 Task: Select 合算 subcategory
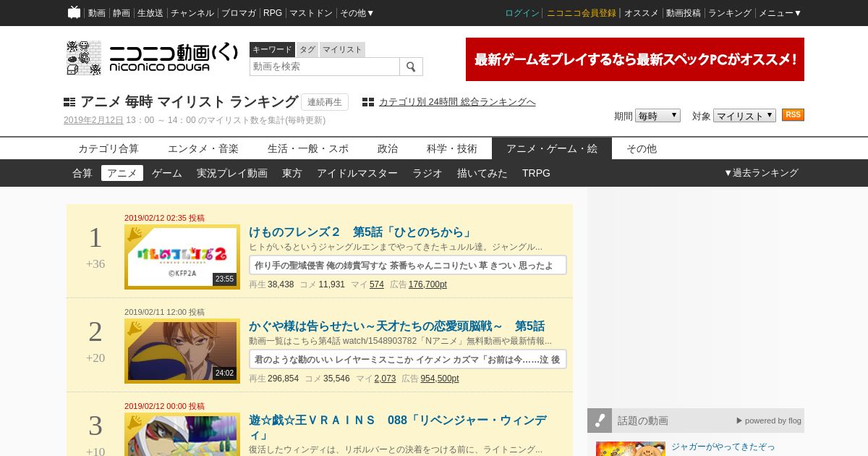(82, 173)
